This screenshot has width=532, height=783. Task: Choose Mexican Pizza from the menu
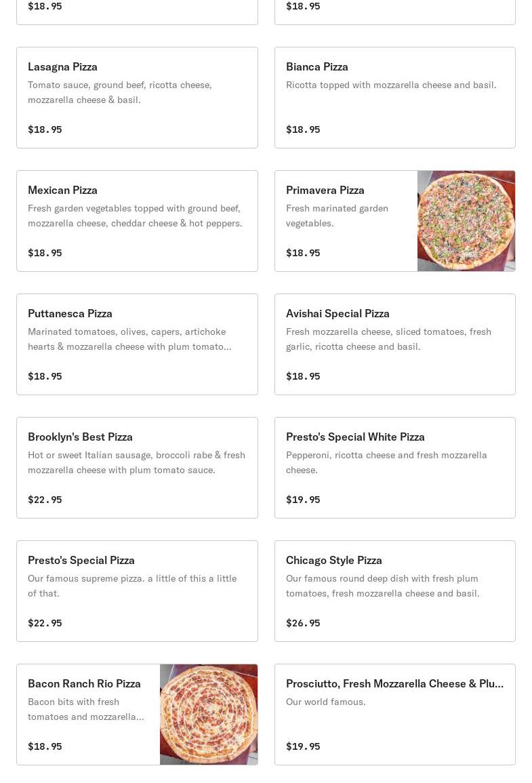[138, 221]
